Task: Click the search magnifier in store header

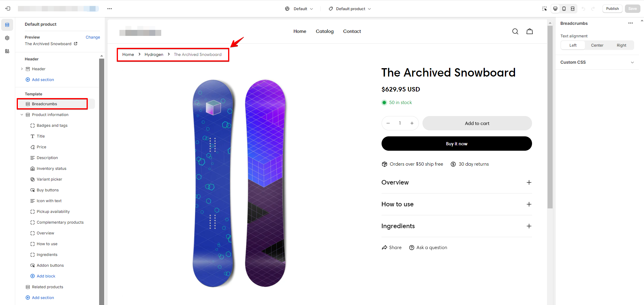Action: point(515,31)
